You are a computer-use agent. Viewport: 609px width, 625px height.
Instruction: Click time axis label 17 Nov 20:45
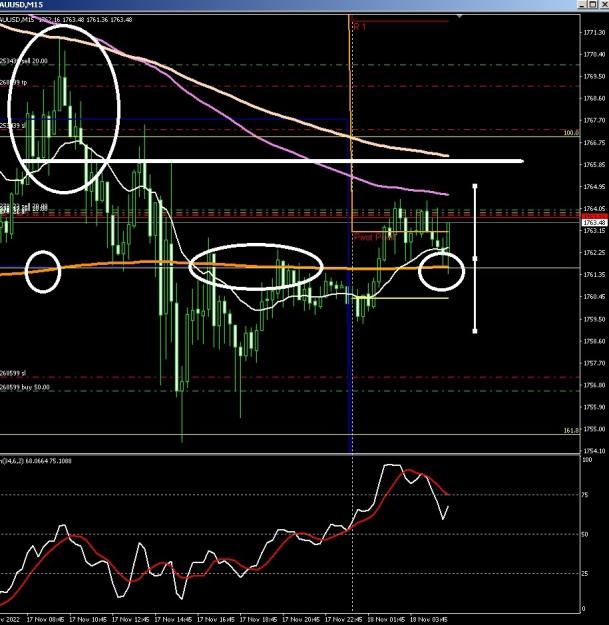coord(301,619)
